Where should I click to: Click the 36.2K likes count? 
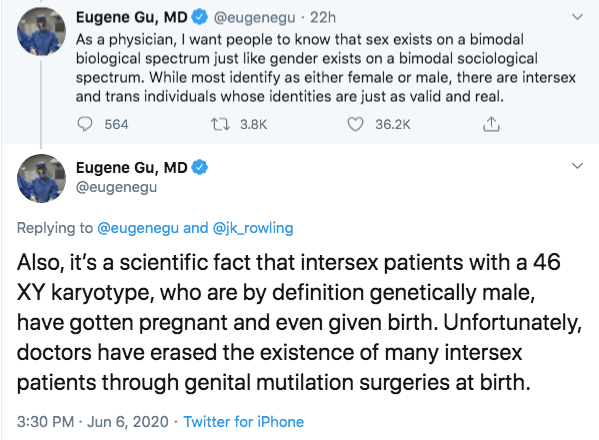pos(393,125)
